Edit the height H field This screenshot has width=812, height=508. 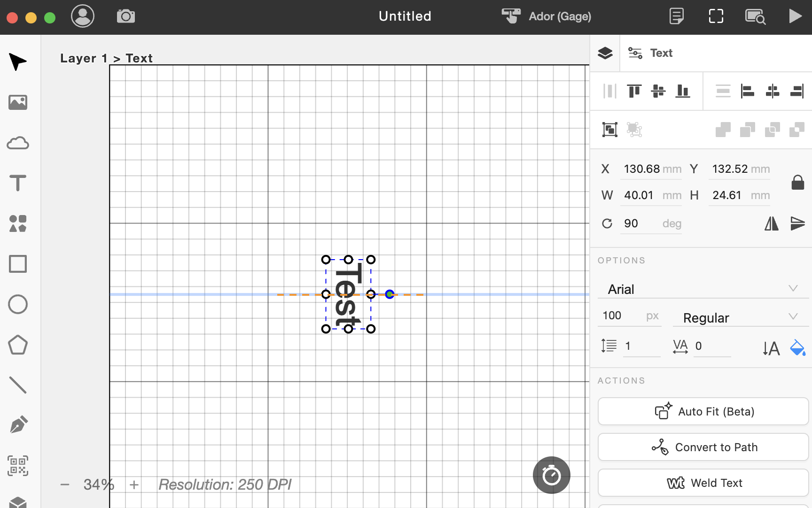pyautogui.click(x=740, y=195)
